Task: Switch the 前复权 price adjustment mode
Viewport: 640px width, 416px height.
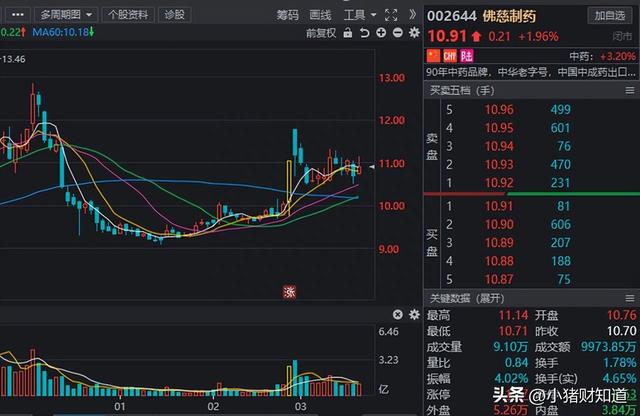Action: (x=321, y=33)
